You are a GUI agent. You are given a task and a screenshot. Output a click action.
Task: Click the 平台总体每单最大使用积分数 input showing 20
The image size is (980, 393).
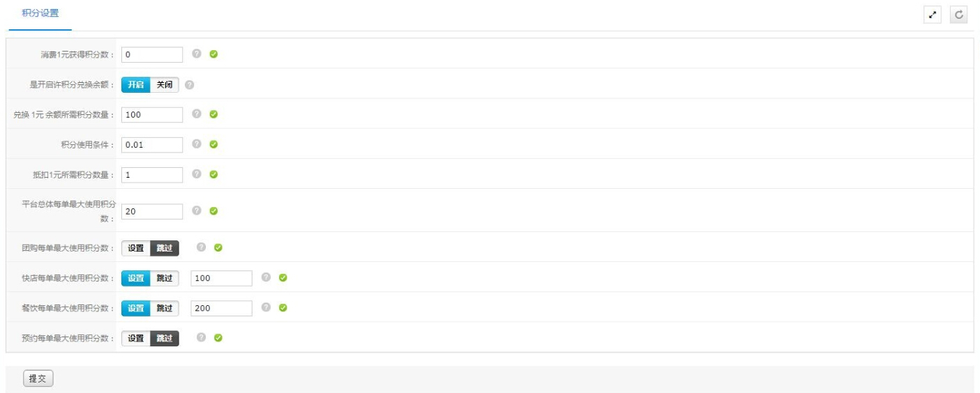click(x=152, y=211)
